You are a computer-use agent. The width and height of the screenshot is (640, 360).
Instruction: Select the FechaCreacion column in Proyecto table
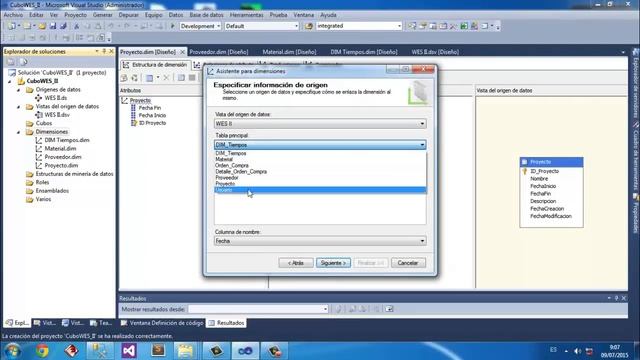[x=547, y=209]
